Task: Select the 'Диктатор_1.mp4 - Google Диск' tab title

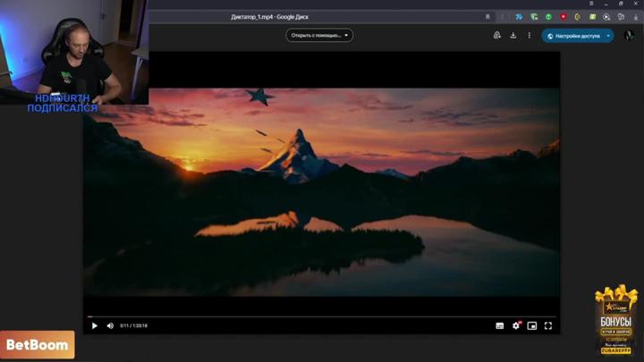Action: pyautogui.click(x=269, y=16)
